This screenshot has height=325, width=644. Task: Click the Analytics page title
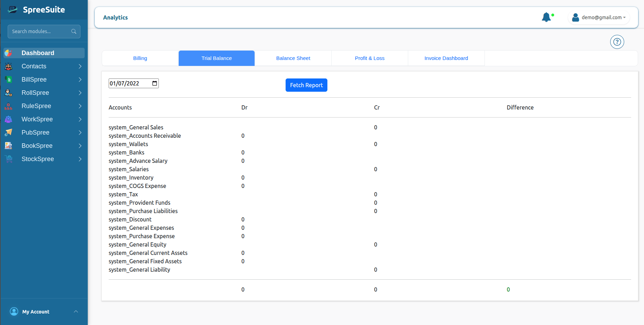[115, 17]
